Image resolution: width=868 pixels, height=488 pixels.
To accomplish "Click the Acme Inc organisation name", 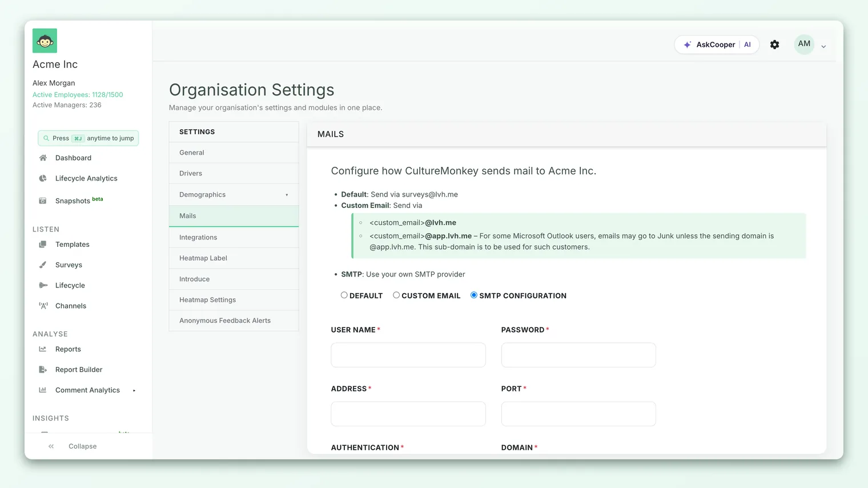I will [55, 65].
